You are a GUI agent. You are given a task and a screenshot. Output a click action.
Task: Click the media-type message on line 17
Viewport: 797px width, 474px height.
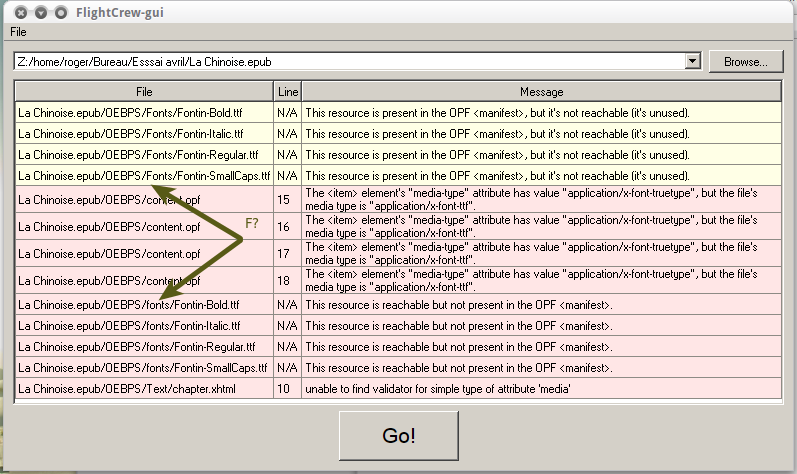point(542,254)
